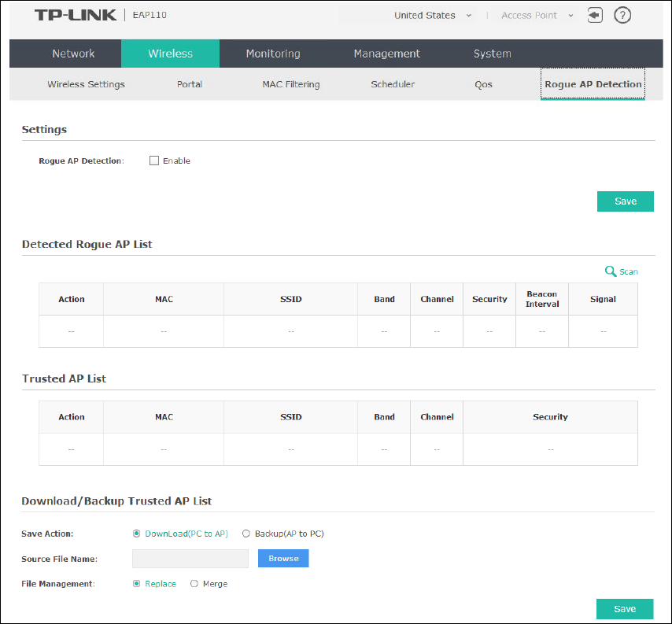Select the Download (PC to AP) radio button
Screen dimensions: 672x624
coord(136,534)
